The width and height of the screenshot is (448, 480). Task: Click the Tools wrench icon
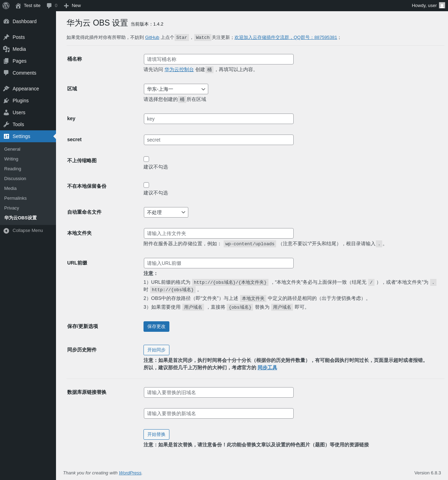6,124
